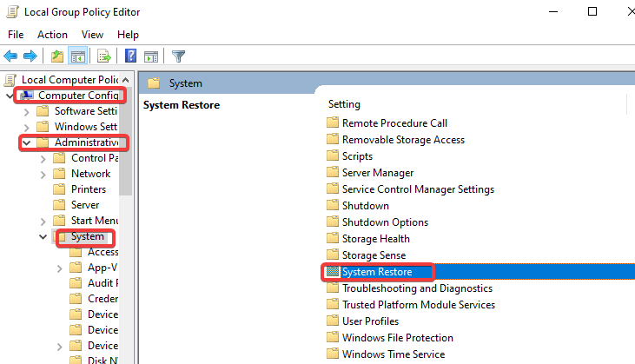Toggle Show/Hide Console Tree icon
Viewport: 635px width, 364px height.
pos(78,56)
